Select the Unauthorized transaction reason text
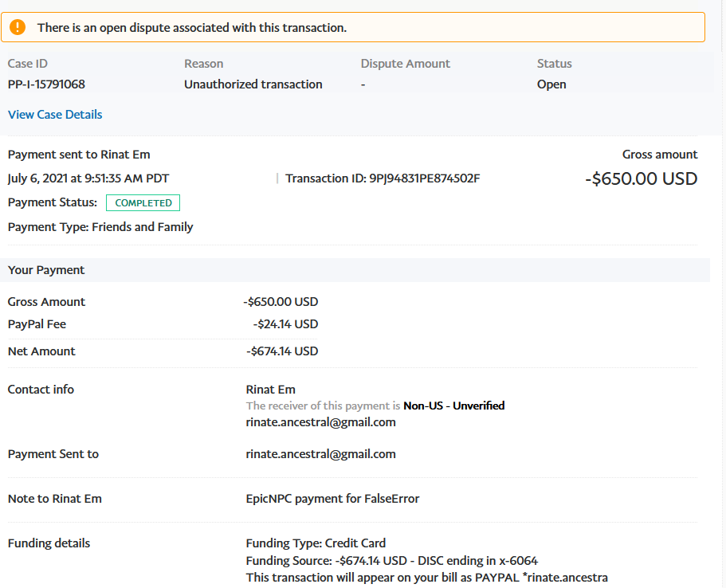Viewport: 726px width, 588px height. 253,84
